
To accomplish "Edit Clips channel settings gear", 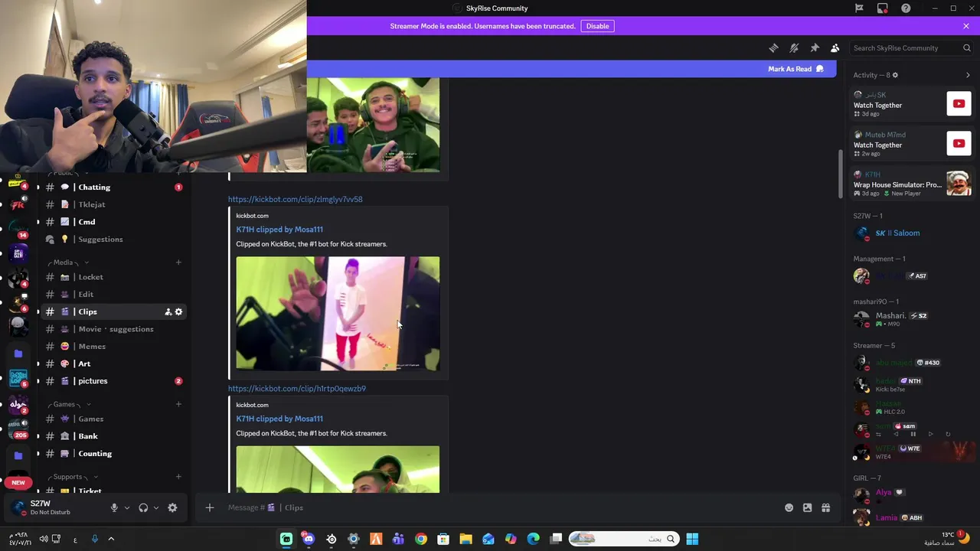I will (x=178, y=311).
